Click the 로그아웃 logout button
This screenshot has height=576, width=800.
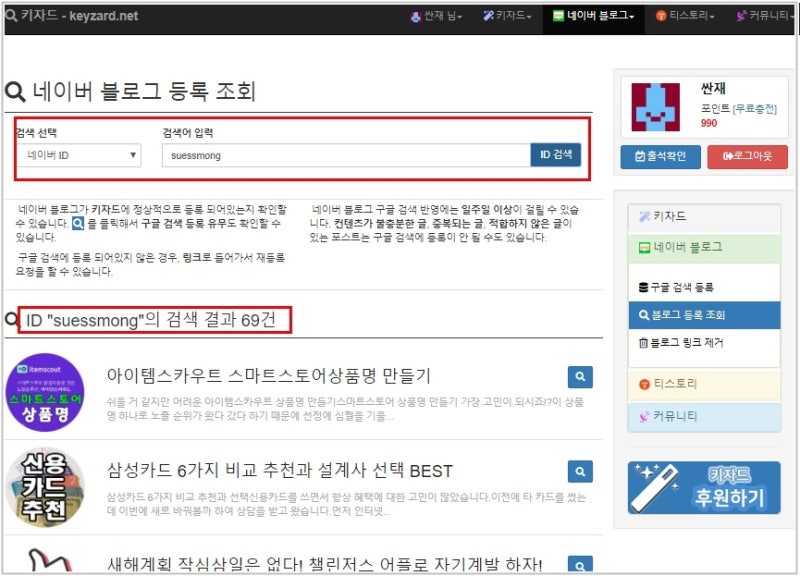click(747, 157)
